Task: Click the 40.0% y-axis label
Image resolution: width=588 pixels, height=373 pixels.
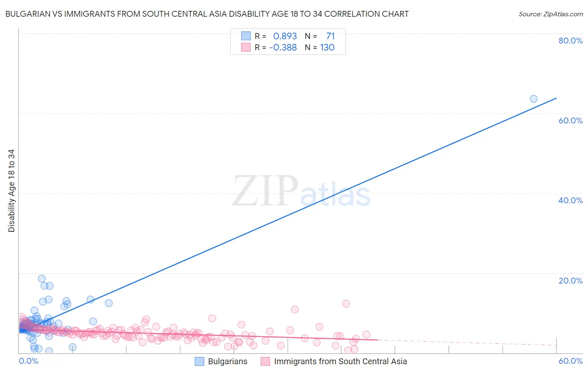Action: [570, 200]
